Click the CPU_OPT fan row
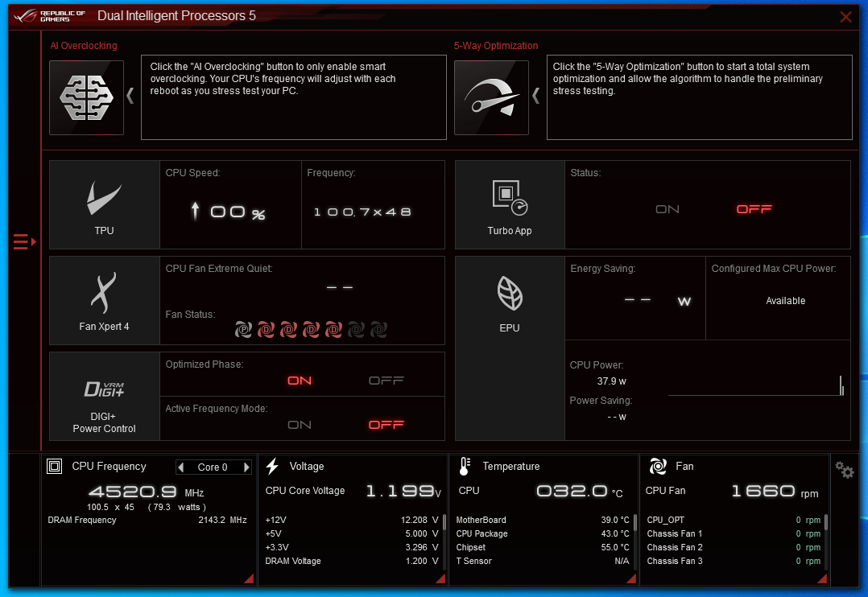The width and height of the screenshot is (868, 597). click(x=734, y=520)
